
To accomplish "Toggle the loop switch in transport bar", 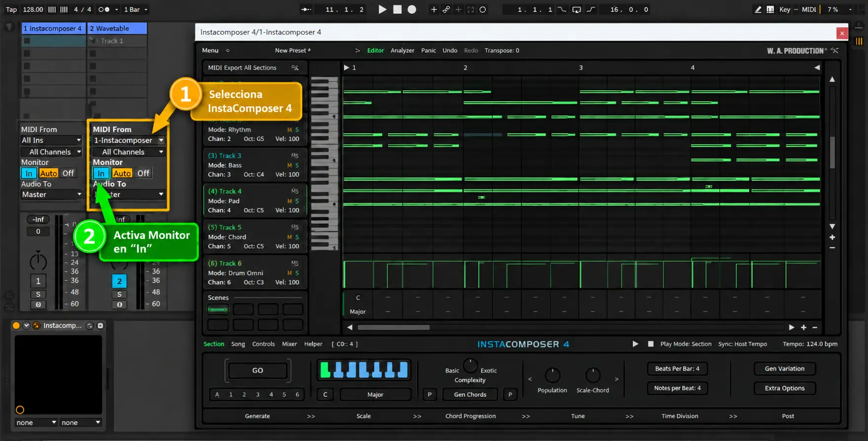I will pos(576,9).
